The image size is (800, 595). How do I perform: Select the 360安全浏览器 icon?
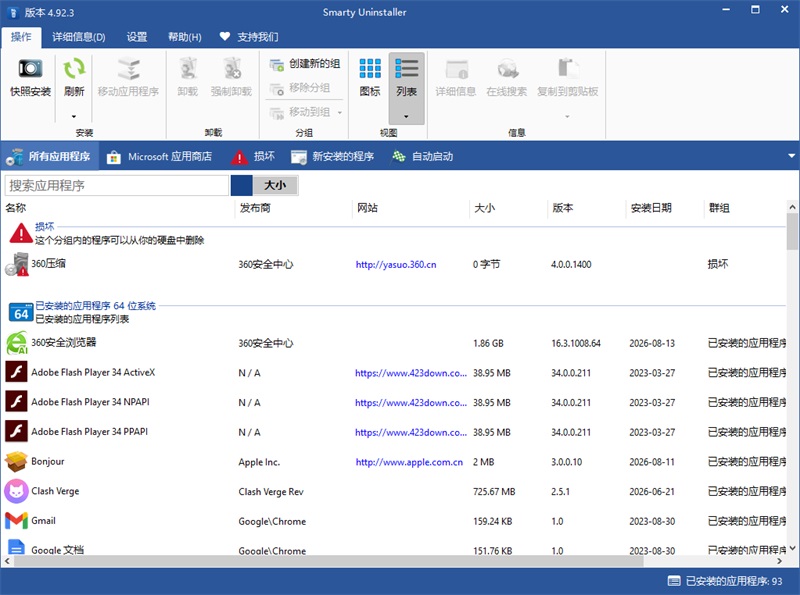pos(16,342)
